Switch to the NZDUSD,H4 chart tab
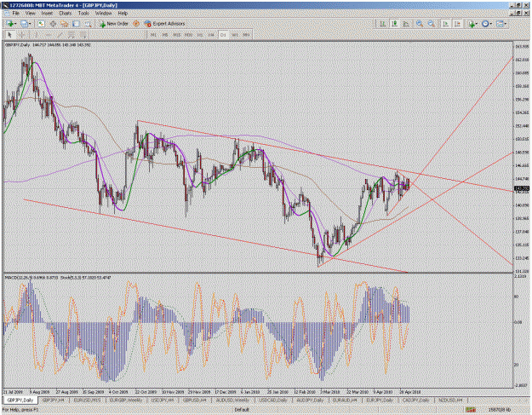The width and height of the screenshot is (532, 415). tap(450, 400)
